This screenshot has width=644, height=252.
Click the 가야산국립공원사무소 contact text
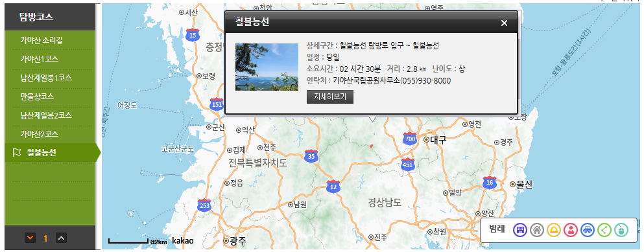coord(366,81)
